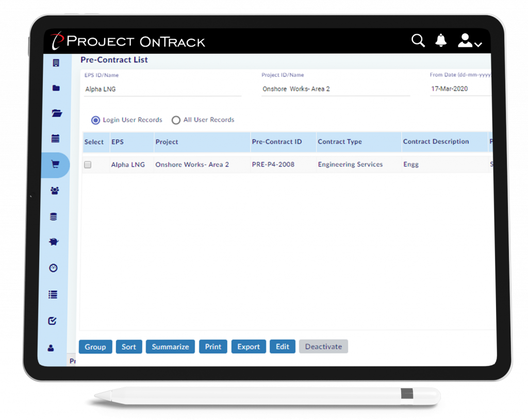Select the shopping cart sidebar icon
528x420 pixels.
click(x=55, y=164)
